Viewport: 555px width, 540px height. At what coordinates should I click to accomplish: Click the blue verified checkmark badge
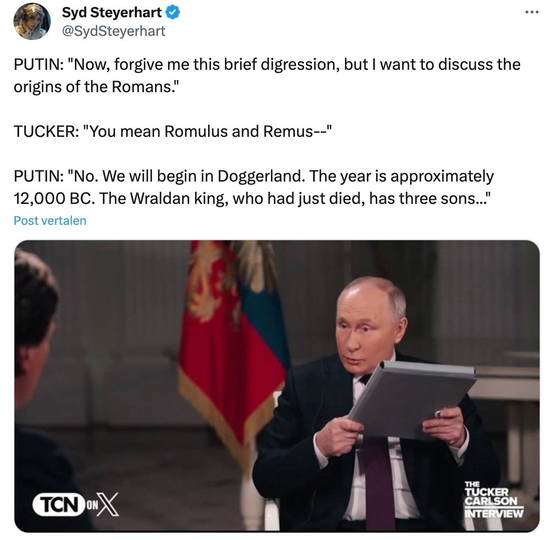coord(173,13)
